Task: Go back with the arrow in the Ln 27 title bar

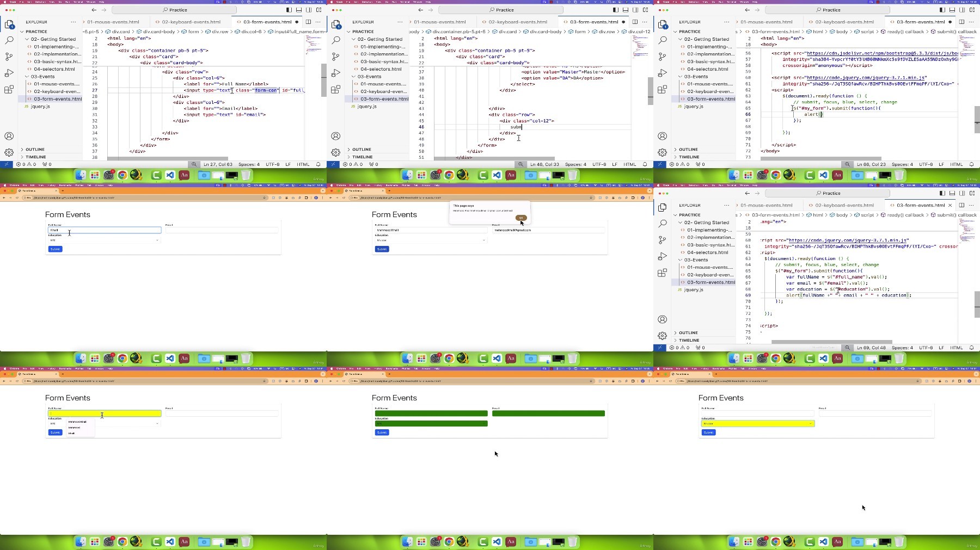Action: click(x=94, y=10)
